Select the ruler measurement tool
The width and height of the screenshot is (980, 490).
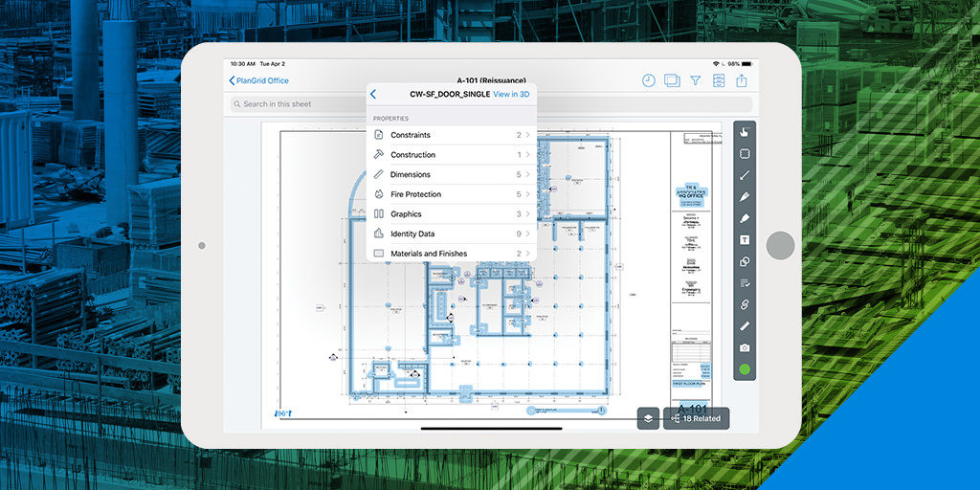[745, 326]
